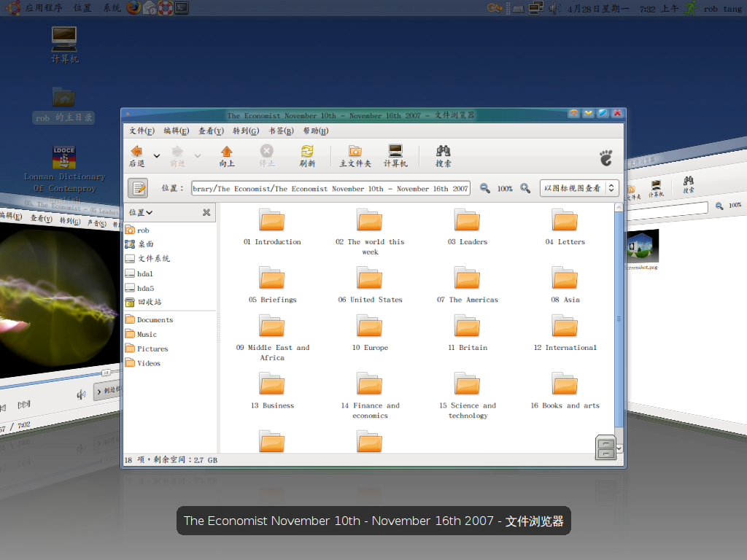Select hda5 drive in the sidebar
Viewport: 747px width, 560px height.
coord(139,288)
